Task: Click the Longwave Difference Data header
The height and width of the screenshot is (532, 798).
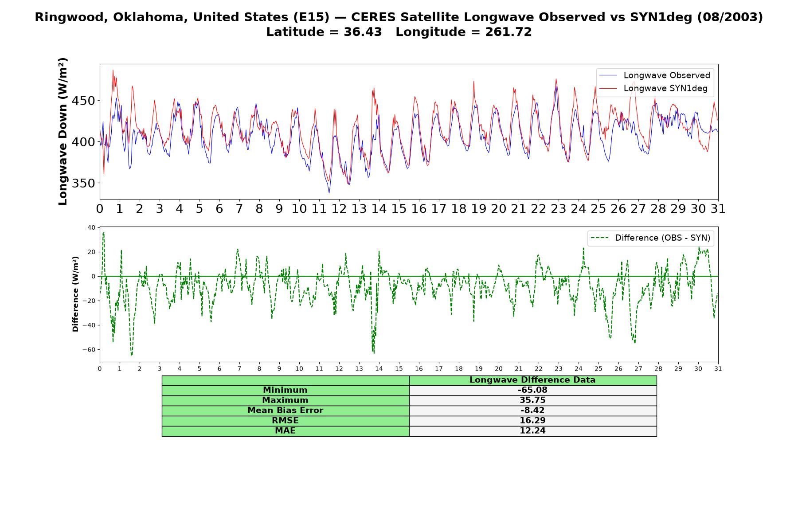Action: [x=532, y=380]
